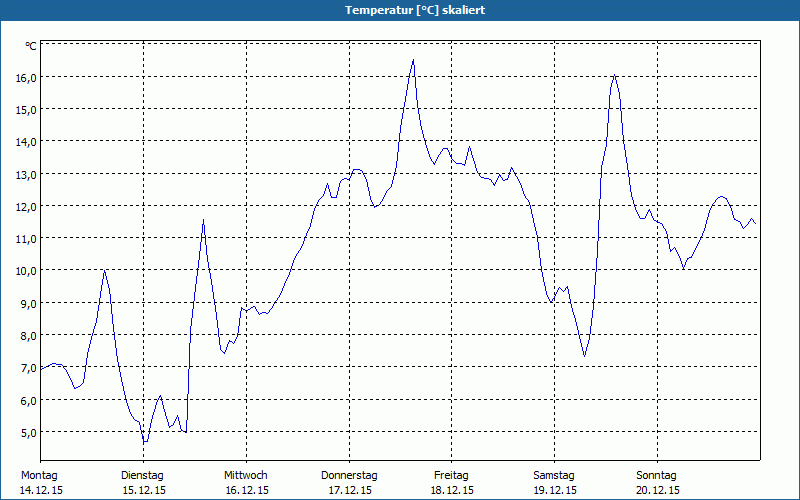Click the Freitag day label

[451, 476]
